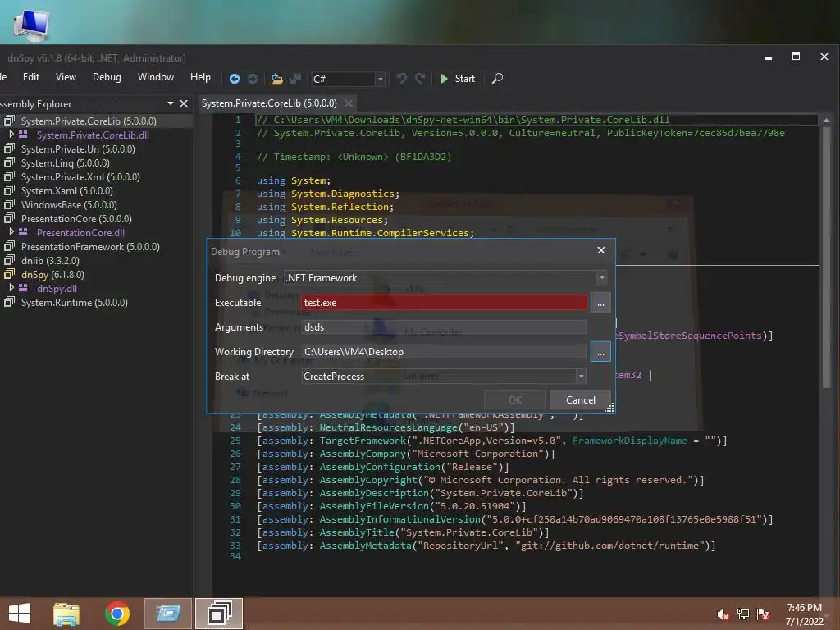Click the Save All icon in toolbar
Image resolution: width=840 pixels, height=630 pixels.
click(295, 79)
